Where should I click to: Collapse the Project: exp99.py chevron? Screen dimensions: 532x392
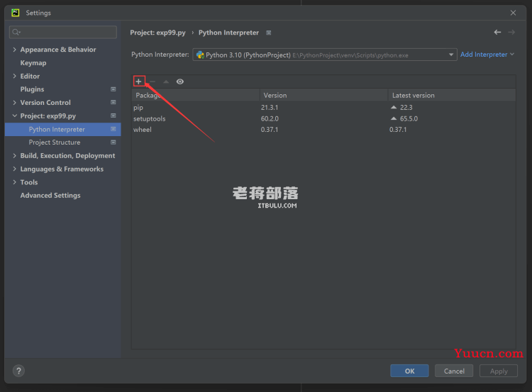pyautogui.click(x=14, y=116)
